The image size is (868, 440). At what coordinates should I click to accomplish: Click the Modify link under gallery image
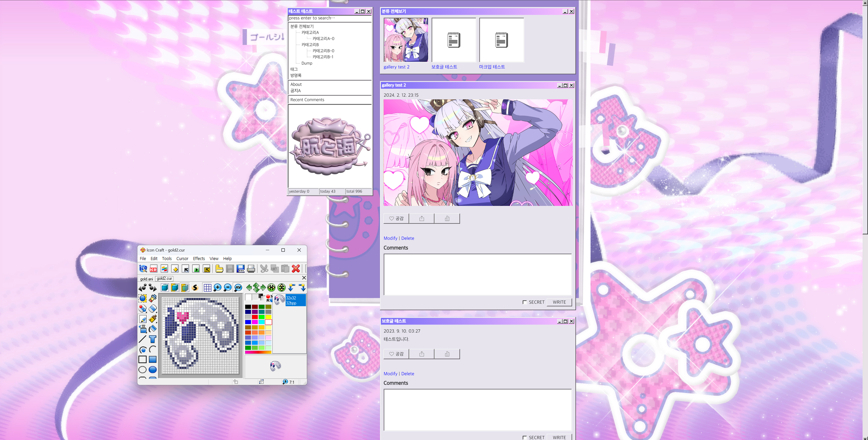390,238
